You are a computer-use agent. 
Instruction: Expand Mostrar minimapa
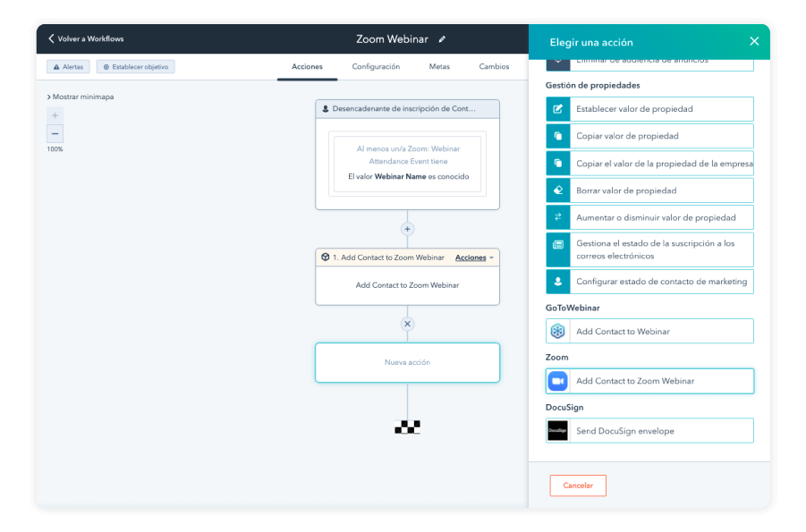[81, 97]
